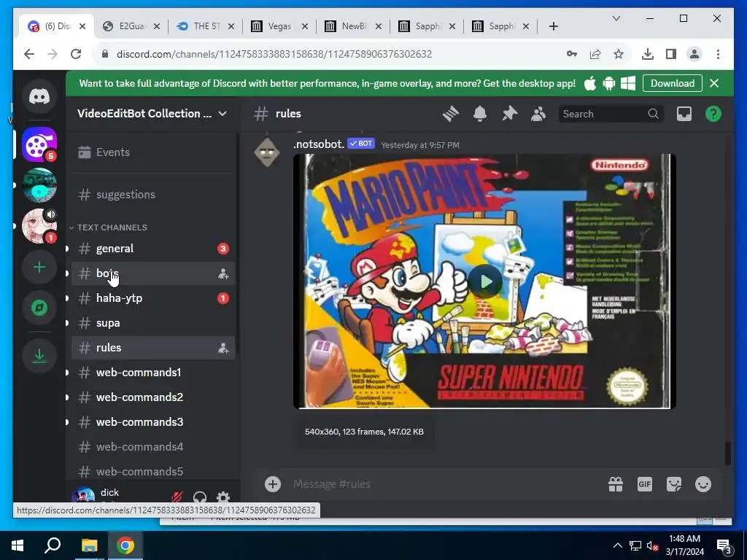Open Threads icon in channel header

450,114
